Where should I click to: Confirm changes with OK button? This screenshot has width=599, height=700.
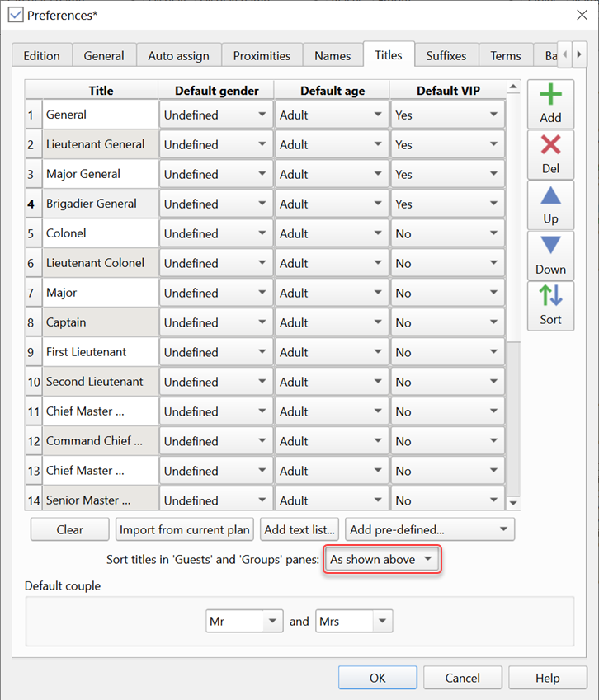(377, 678)
